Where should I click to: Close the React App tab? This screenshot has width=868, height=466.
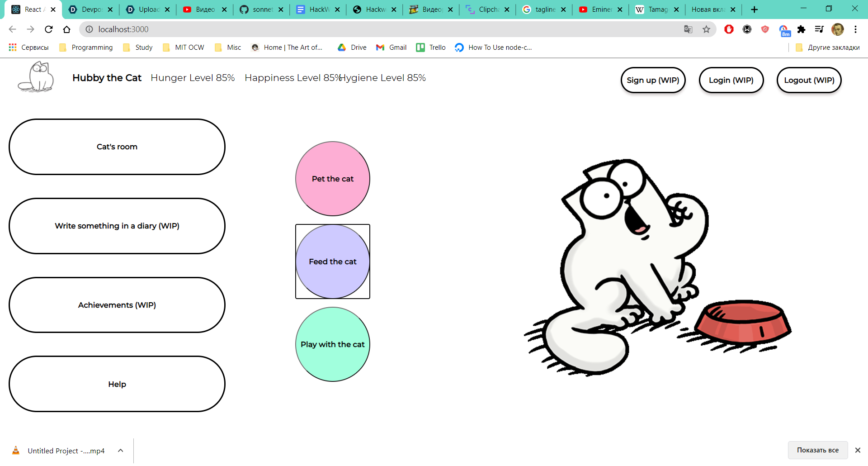pyautogui.click(x=53, y=10)
